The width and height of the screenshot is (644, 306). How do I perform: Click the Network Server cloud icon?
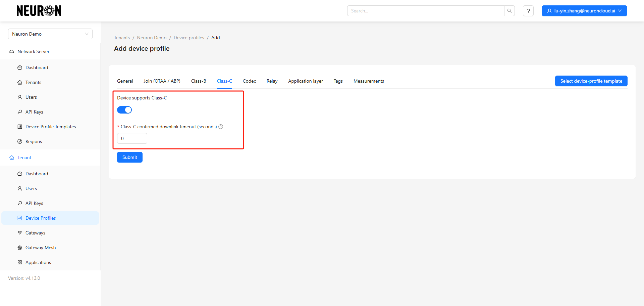point(12,51)
